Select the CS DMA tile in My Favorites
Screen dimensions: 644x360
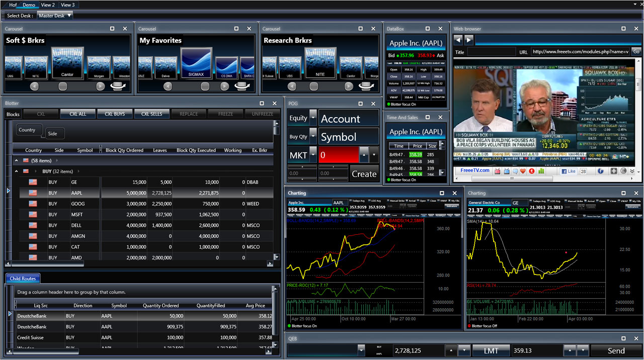pyautogui.click(x=226, y=67)
